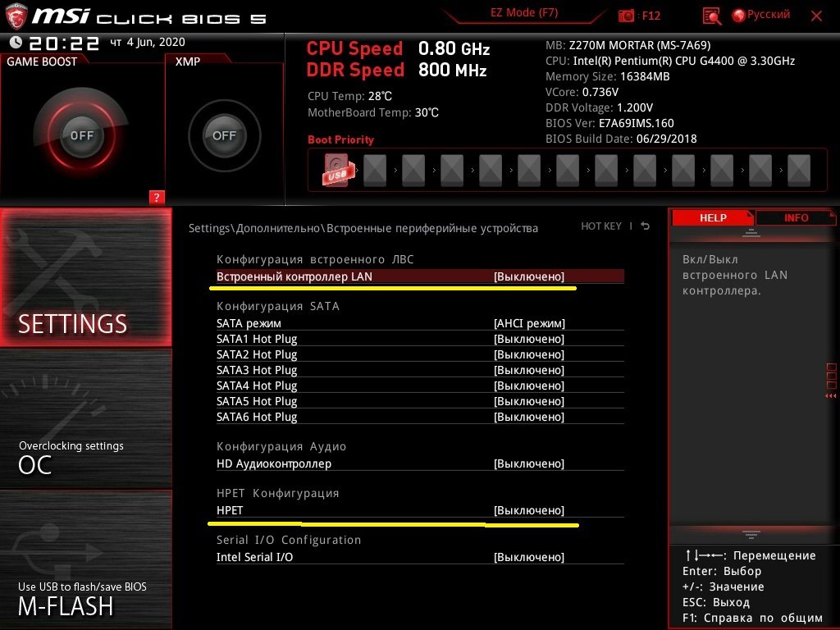This screenshot has height=630, width=840.
Task: Switch to the HELP tab
Action: tap(713, 218)
